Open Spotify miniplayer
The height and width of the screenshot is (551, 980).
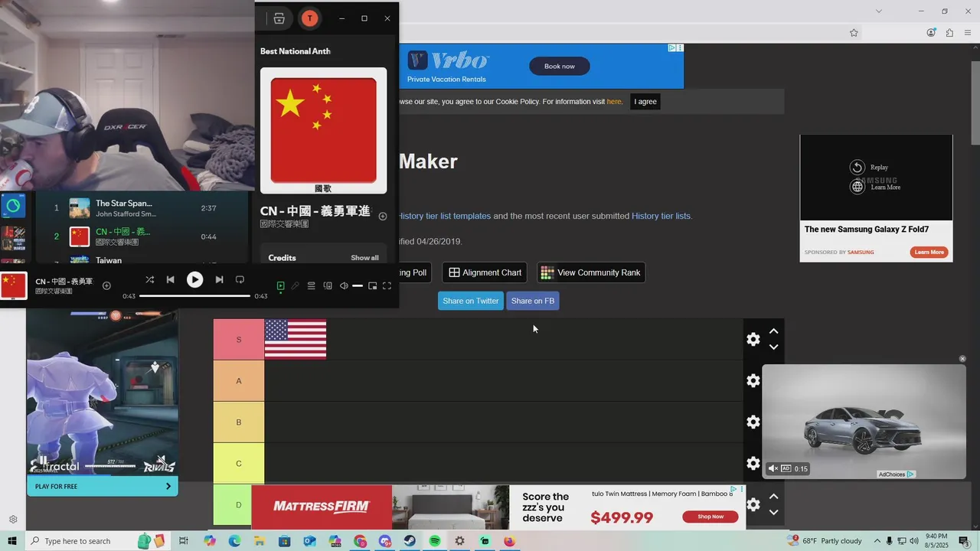(x=373, y=285)
